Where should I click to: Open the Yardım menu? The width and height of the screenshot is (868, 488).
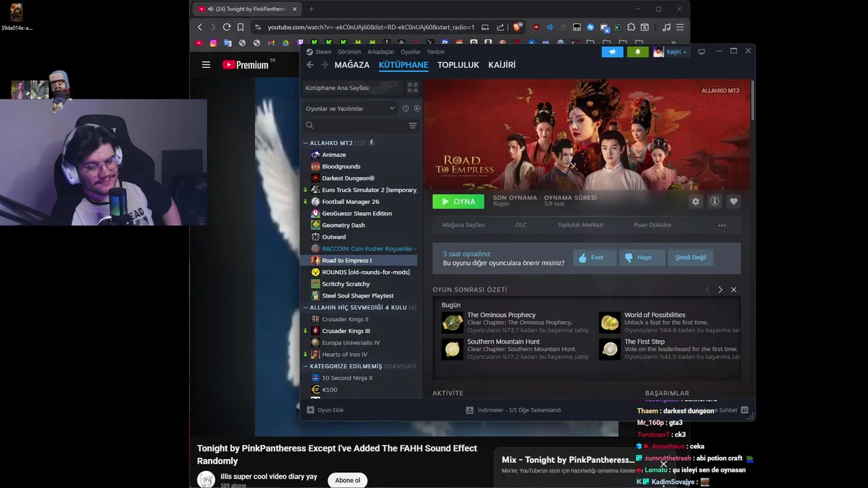tap(435, 52)
